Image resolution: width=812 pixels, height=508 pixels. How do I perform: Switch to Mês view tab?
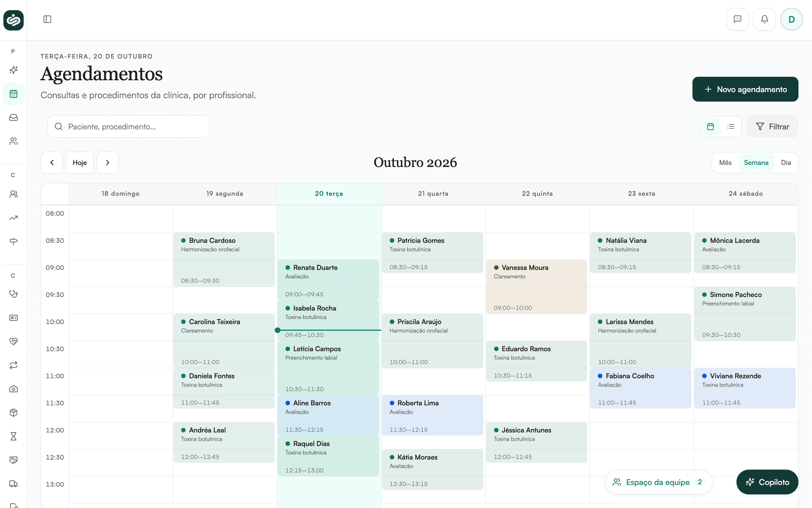point(725,163)
